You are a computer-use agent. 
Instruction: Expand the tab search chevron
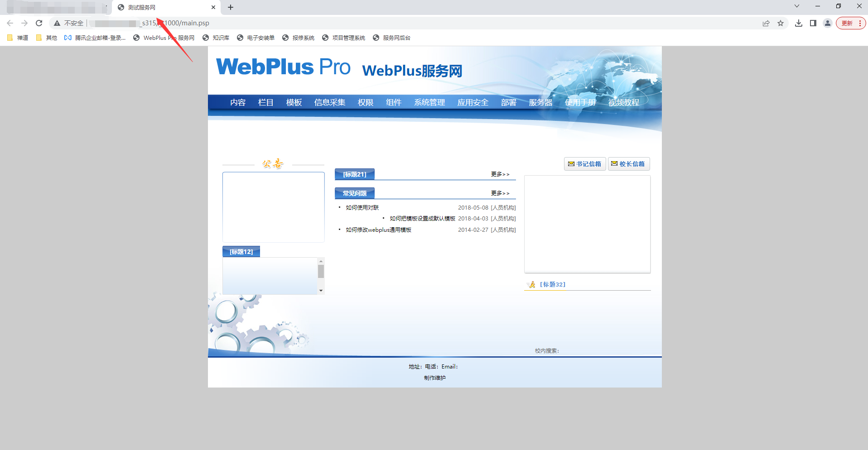click(797, 6)
